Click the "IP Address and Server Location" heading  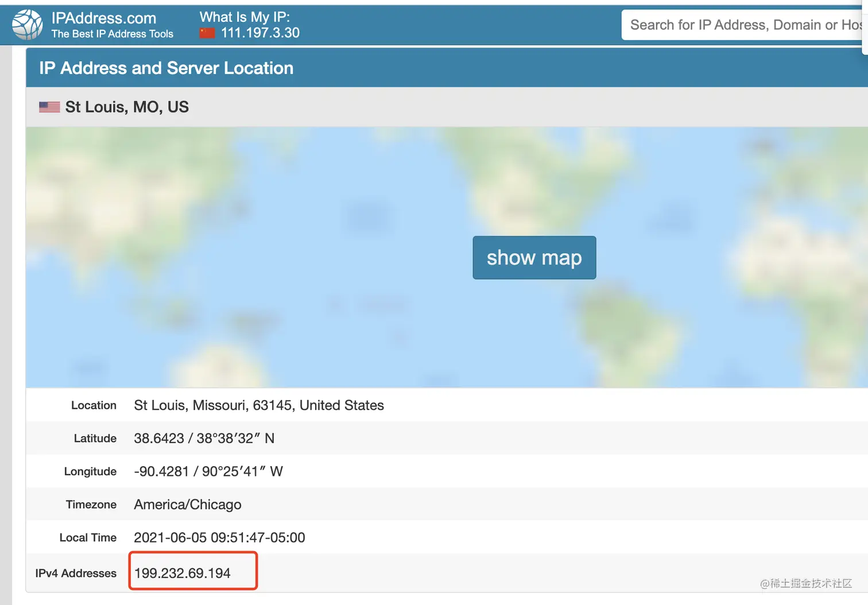(x=166, y=68)
